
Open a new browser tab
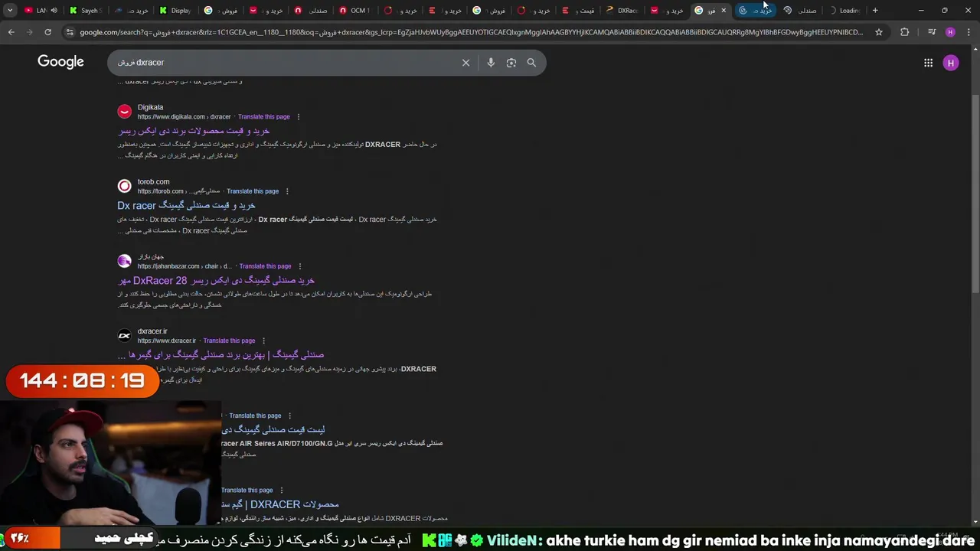(875, 11)
